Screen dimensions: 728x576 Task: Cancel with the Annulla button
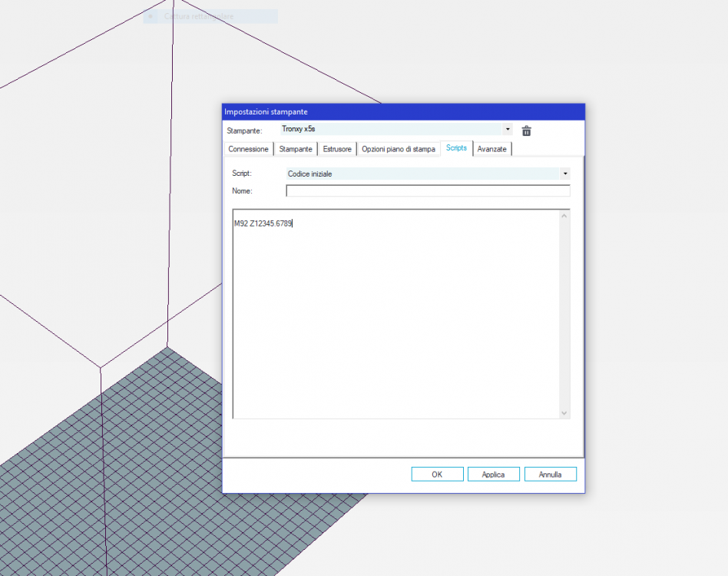(550, 475)
